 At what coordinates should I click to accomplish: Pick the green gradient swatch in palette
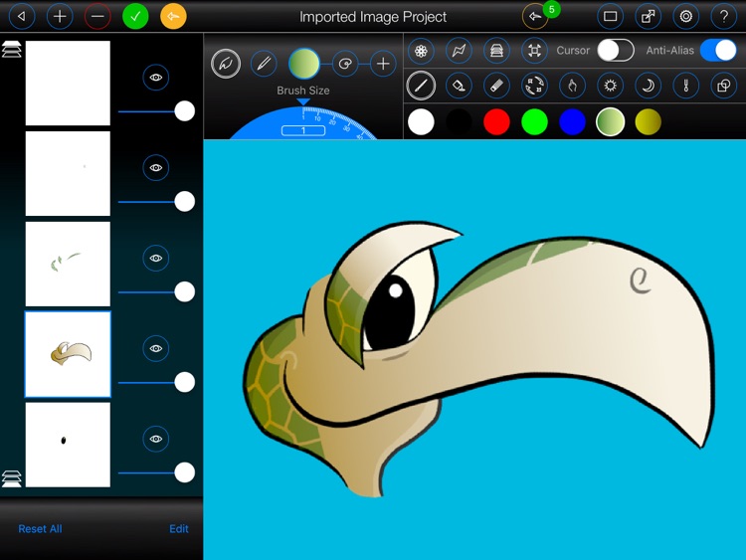pyautogui.click(x=611, y=121)
